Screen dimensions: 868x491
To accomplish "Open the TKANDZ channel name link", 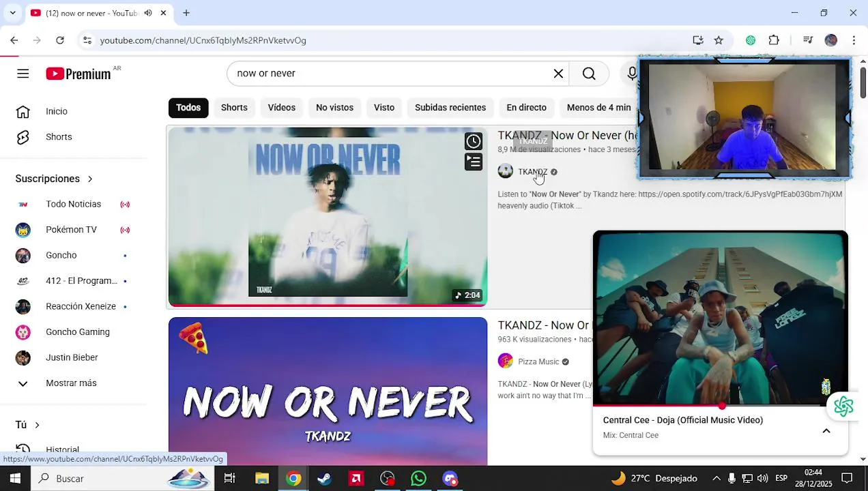I will pyautogui.click(x=533, y=172).
